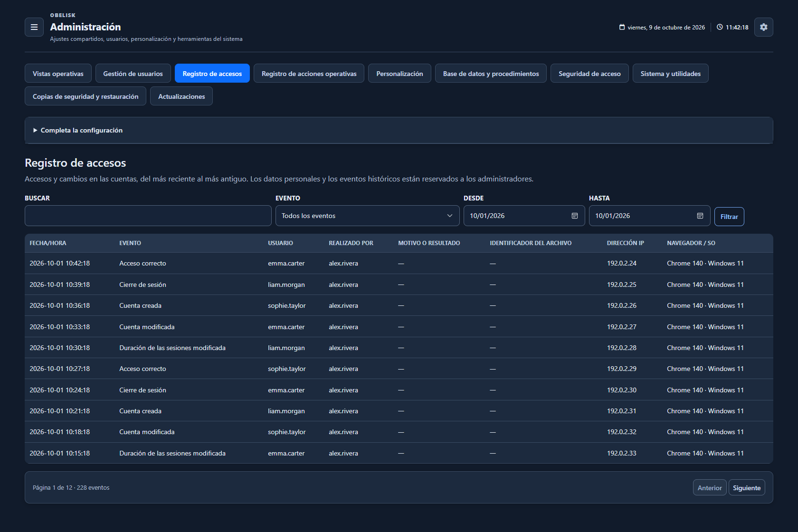Open the Actualizaciones tab
This screenshot has width=798, height=532.
(x=181, y=96)
